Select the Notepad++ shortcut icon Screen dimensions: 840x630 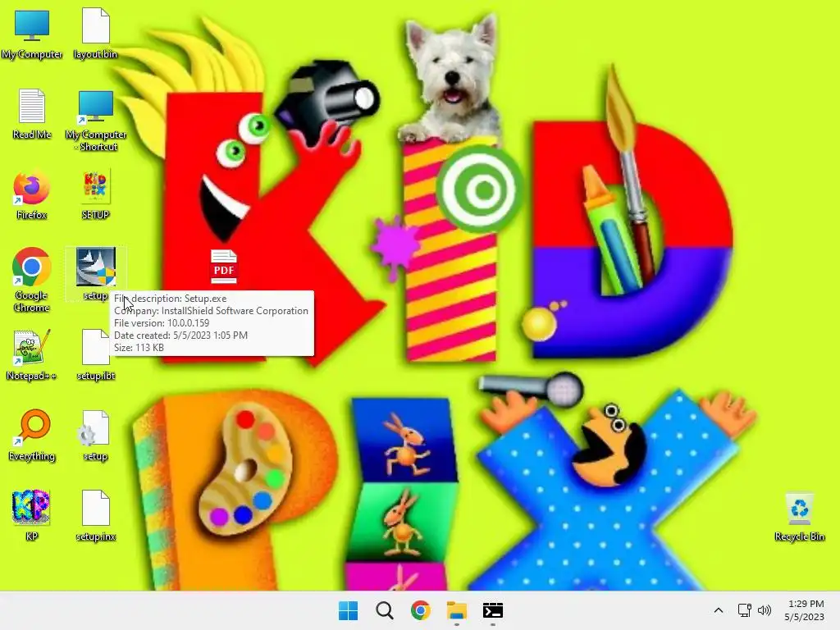tap(32, 354)
